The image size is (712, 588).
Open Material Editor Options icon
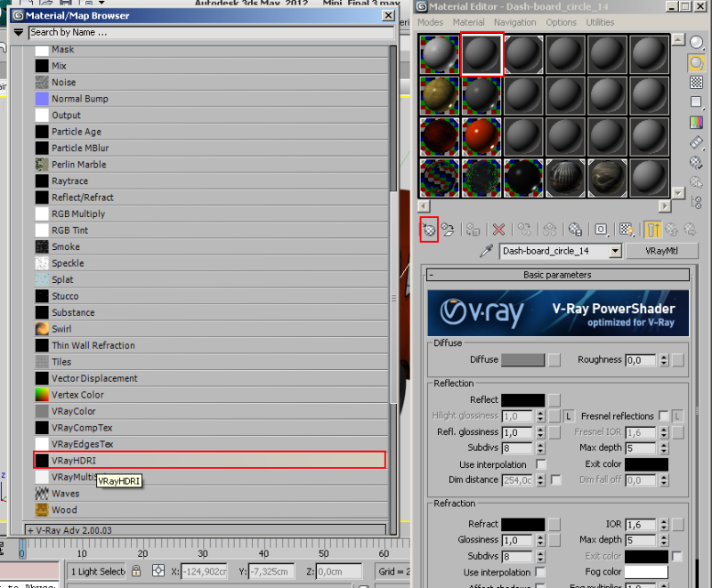click(x=696, y=163)
